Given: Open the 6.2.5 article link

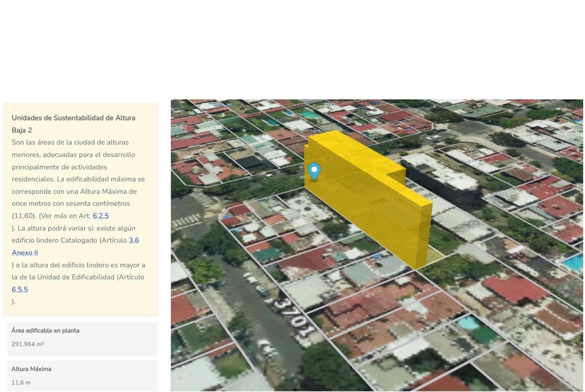Looking at the screenshot, I should point(101,216).
